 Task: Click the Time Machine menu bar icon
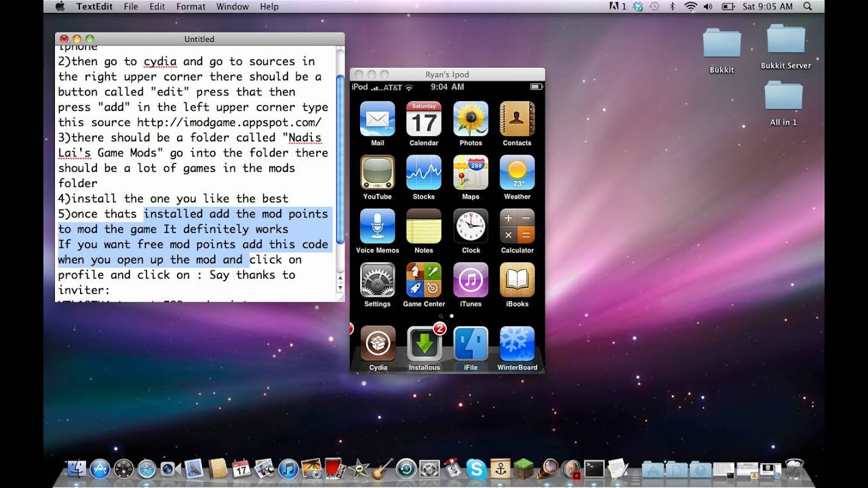click(x=654, y=6)
